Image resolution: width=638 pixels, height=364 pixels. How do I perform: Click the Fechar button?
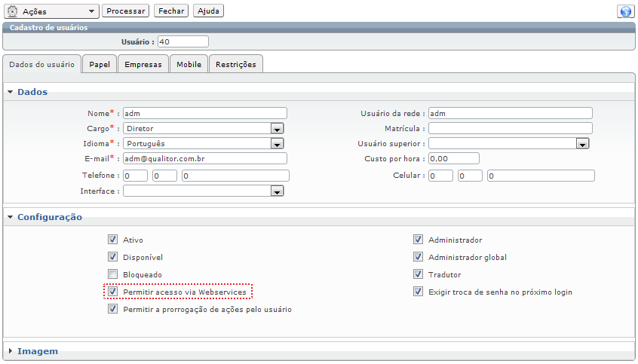click(172, 11)
